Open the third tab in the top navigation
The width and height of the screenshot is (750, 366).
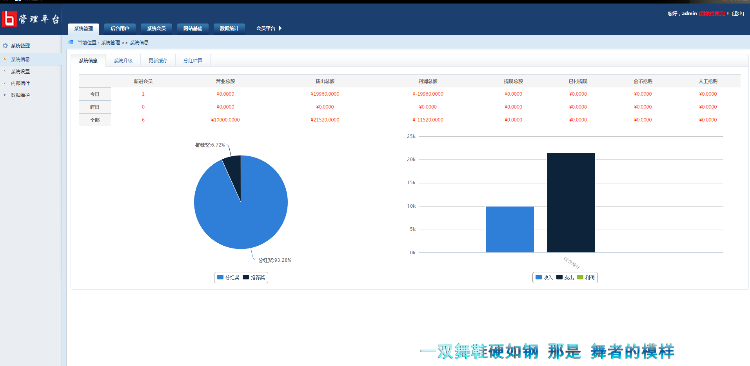coord(156,28)
